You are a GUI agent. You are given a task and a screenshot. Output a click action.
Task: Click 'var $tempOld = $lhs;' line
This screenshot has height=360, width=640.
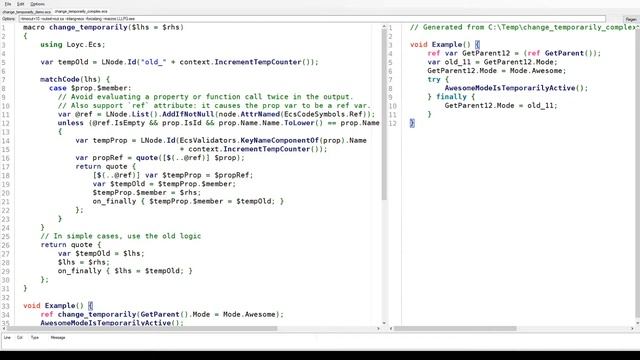point(101,253)
